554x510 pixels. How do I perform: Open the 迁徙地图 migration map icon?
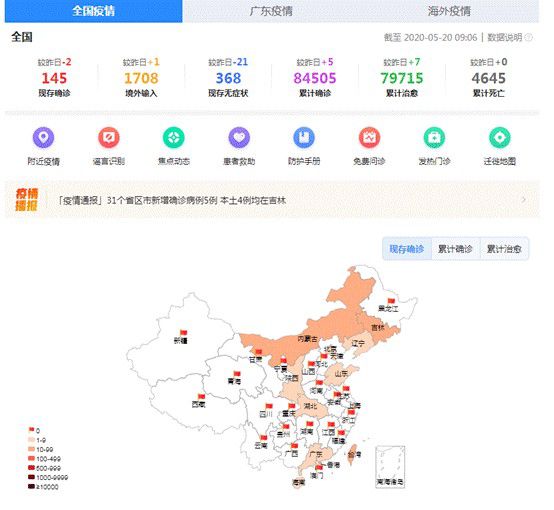500,137
